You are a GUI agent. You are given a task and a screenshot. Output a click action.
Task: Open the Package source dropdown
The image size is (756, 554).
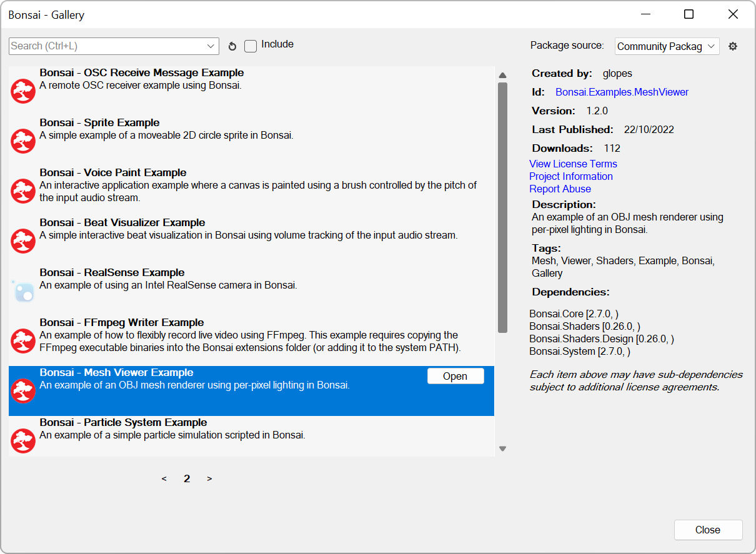667,46
